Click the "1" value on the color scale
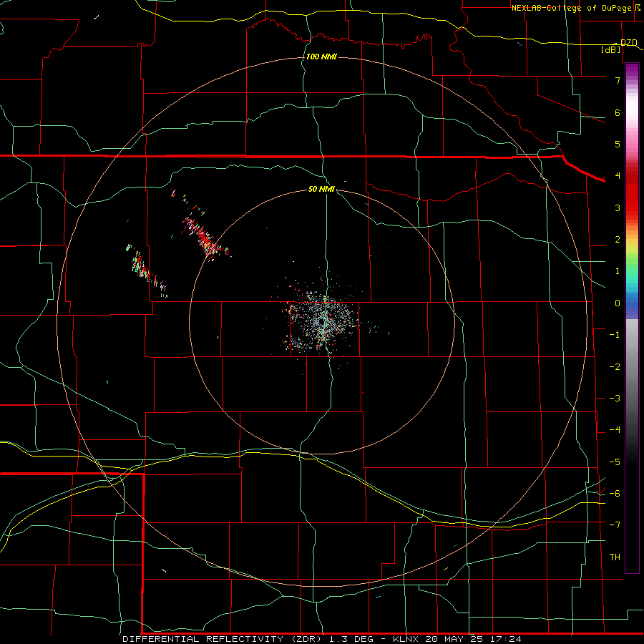Screen dimensions: 644x644 pos(618,271)
